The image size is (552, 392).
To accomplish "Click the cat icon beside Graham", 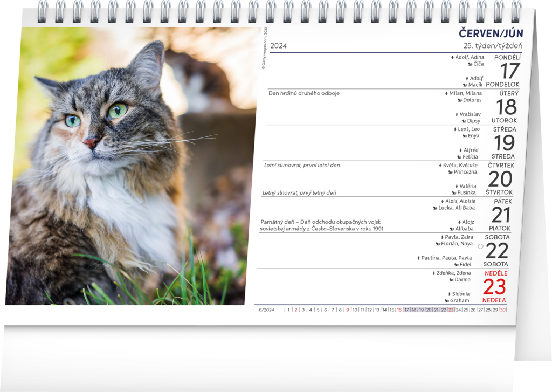I will click(x=447, y=301).
